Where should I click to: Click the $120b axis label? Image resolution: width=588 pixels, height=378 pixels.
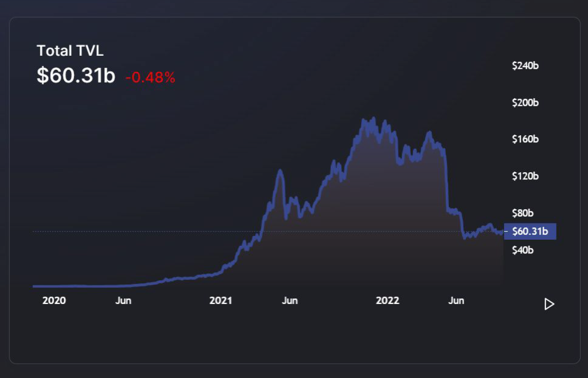pos(525,176)
